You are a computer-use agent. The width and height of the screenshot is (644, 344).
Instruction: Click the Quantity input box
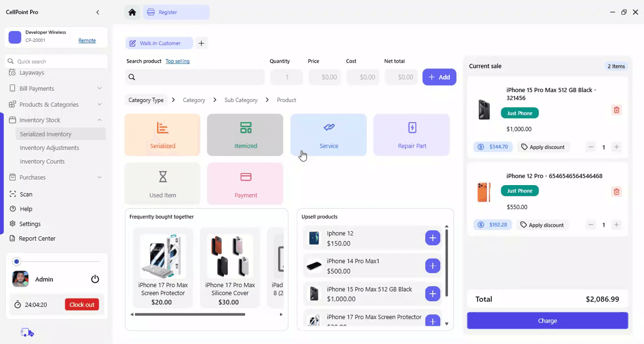(287, 77)
